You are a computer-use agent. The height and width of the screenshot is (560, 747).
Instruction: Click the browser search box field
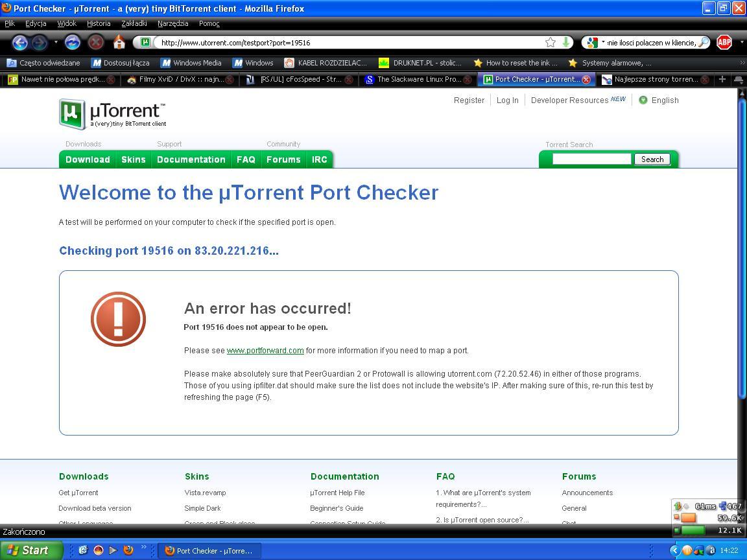pyautogui.click(x=651, y=42)
